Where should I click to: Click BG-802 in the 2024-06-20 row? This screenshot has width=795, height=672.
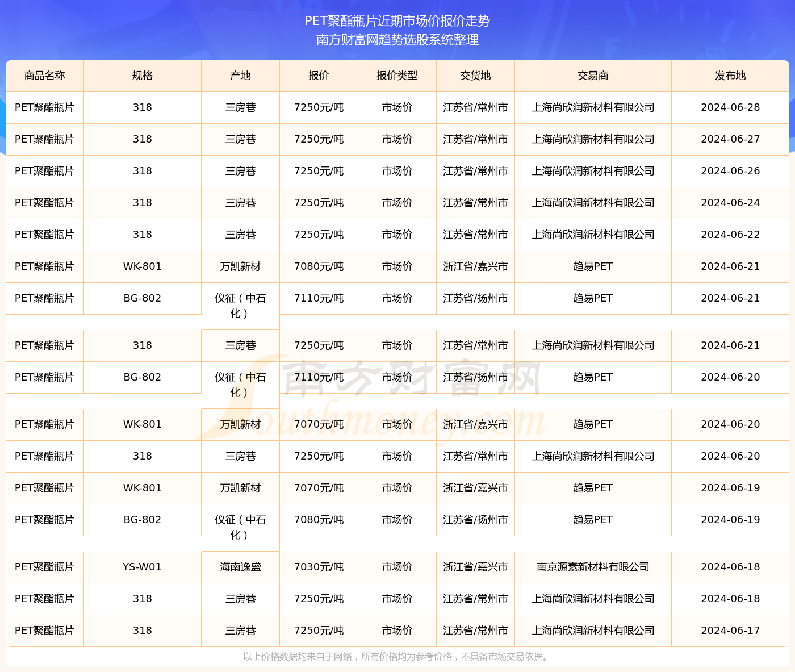point(143,377)
